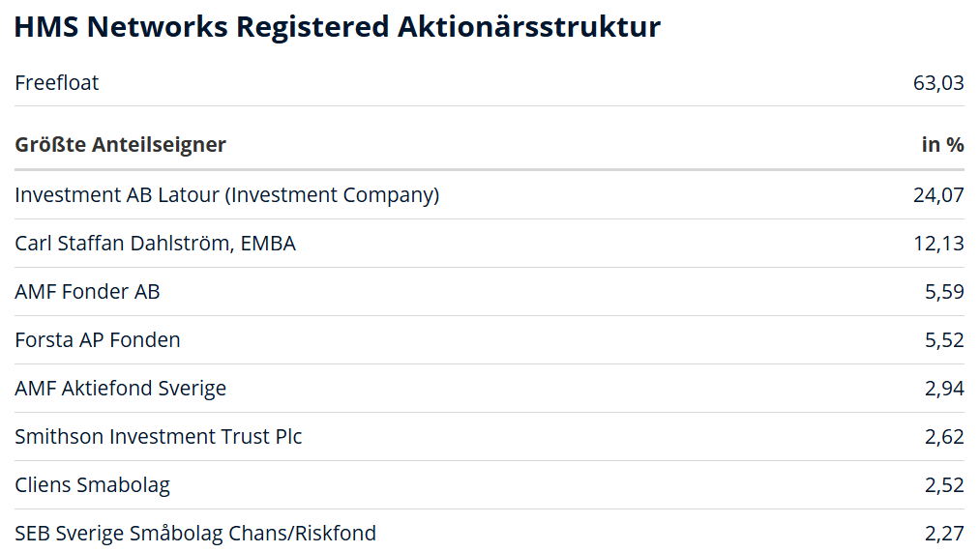This screenshot has height=552, width=980.
Task: Click the 'in %' column header
Action: coord(942,145)
